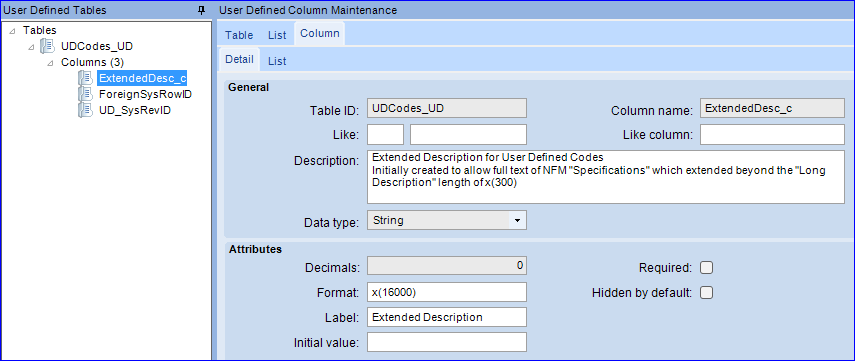Screen dimensions: 855x361
Task: Collapse the Columns (3) node
Action: pos(50,63)
